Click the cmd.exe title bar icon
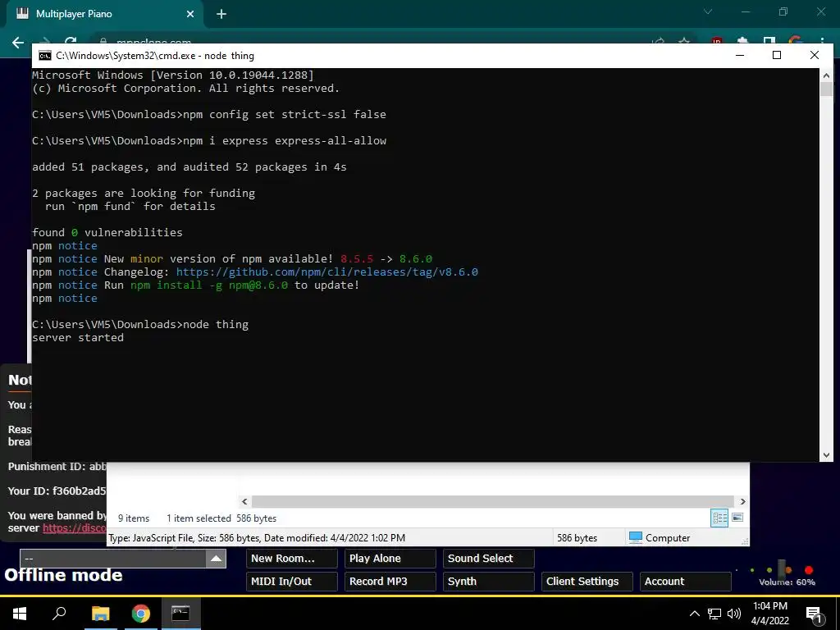840x630 pixels. click(x=45, y=56)
